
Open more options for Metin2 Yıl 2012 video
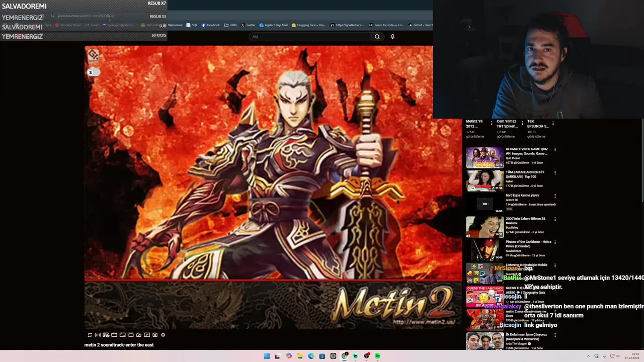[x=492, y=123]
